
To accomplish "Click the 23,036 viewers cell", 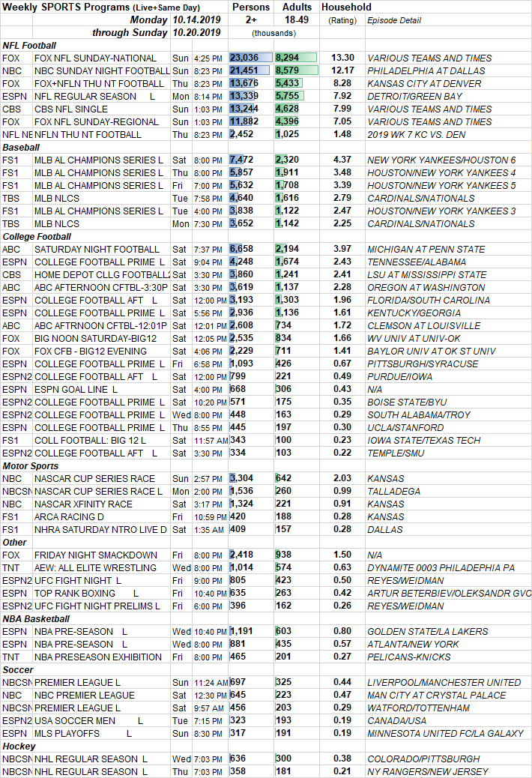I will (250, 58).
